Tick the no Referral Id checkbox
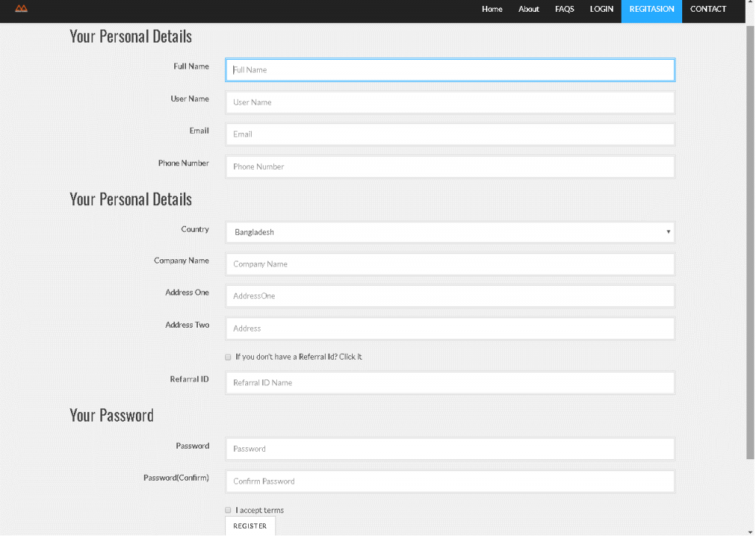756x536 pixels. [x=228, y=357]
